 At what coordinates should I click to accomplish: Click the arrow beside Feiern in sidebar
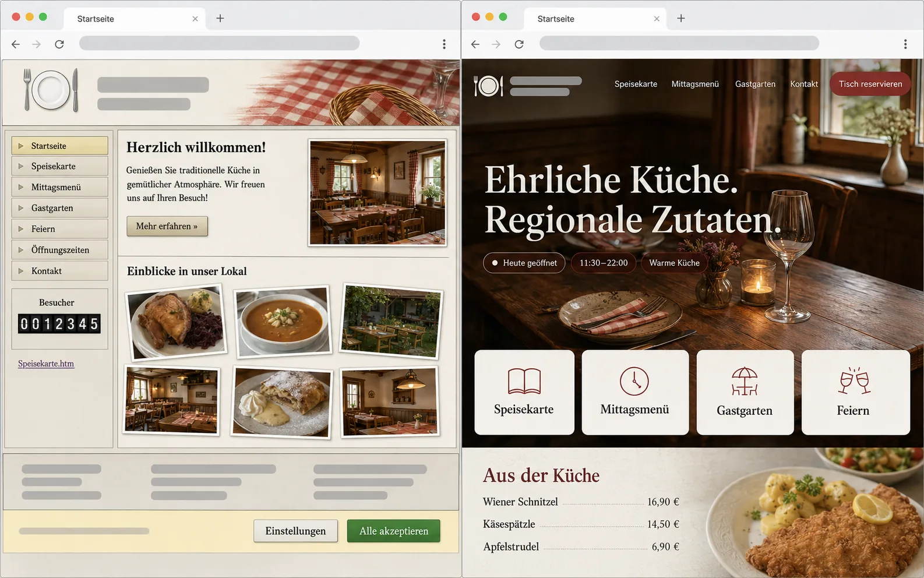click(x=21, y=229)
